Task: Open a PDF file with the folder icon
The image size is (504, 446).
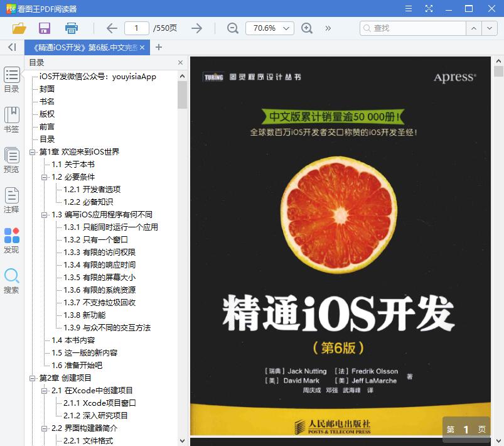Action: click(x=18, y=28)
